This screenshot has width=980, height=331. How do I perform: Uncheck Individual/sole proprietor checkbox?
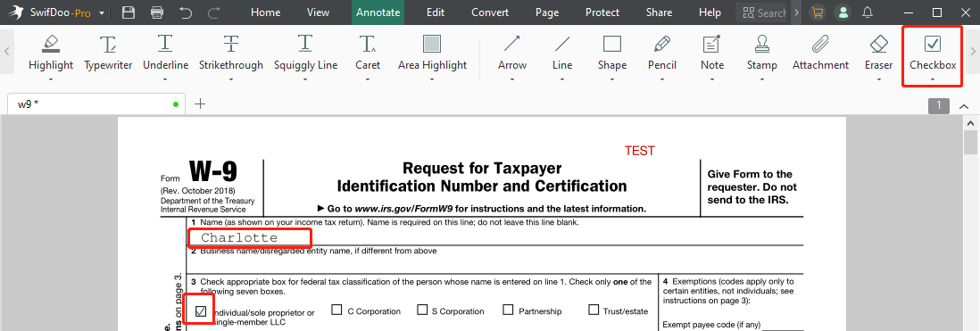pos(201,311)
